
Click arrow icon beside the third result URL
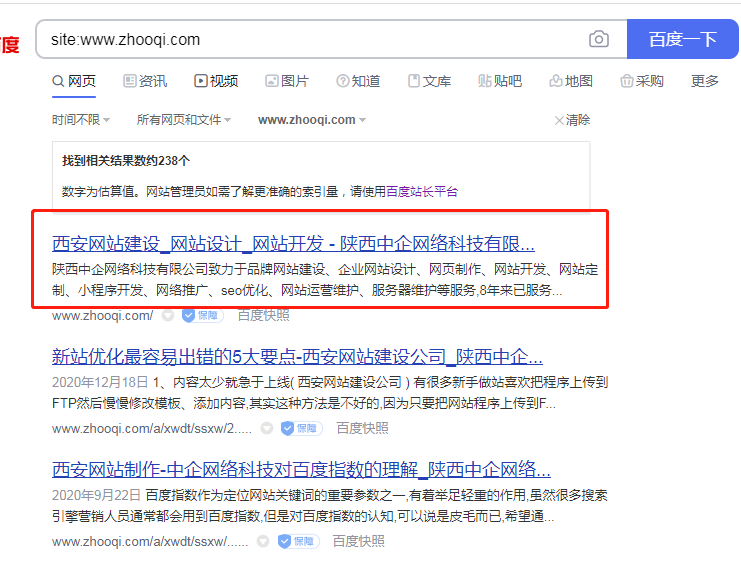pos(263,541)
